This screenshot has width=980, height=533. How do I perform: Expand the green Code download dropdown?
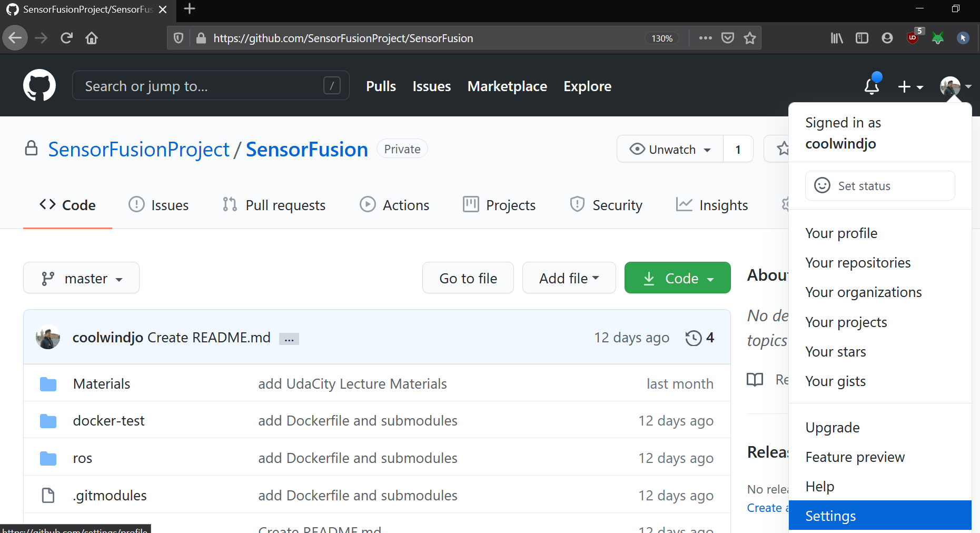point(678,278)
